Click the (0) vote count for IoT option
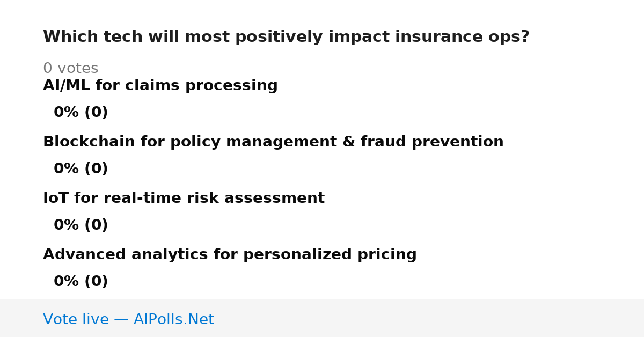The image size is (644, 337). [96, 225]
